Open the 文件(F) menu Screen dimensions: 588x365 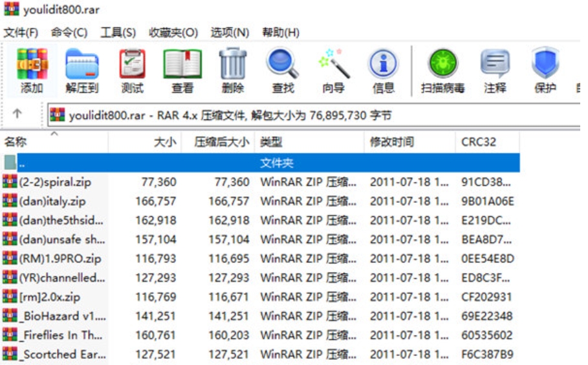(21, 32)
